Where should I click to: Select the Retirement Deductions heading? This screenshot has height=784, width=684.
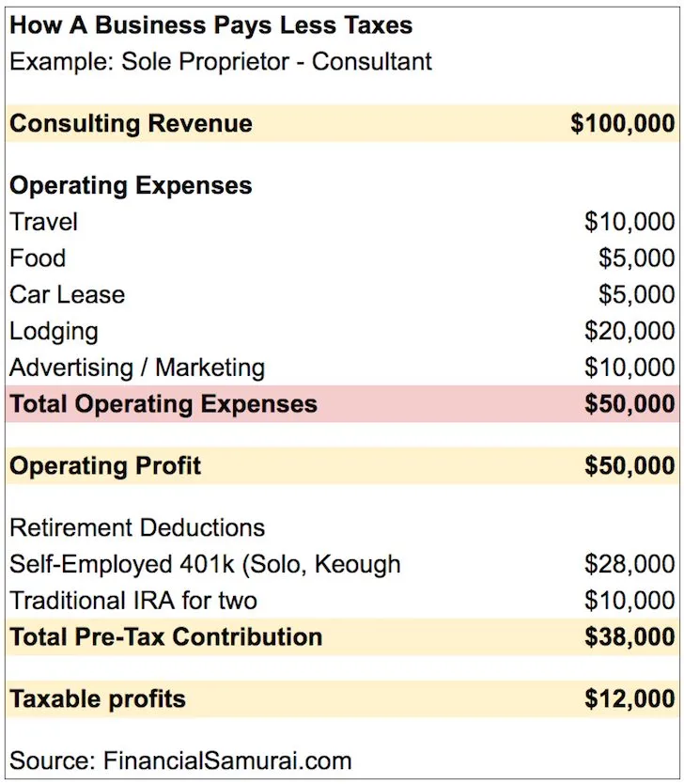pos(137,527)
